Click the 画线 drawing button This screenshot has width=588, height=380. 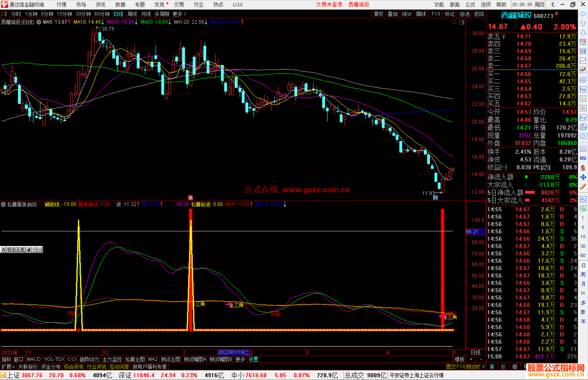tap(421, 14)
